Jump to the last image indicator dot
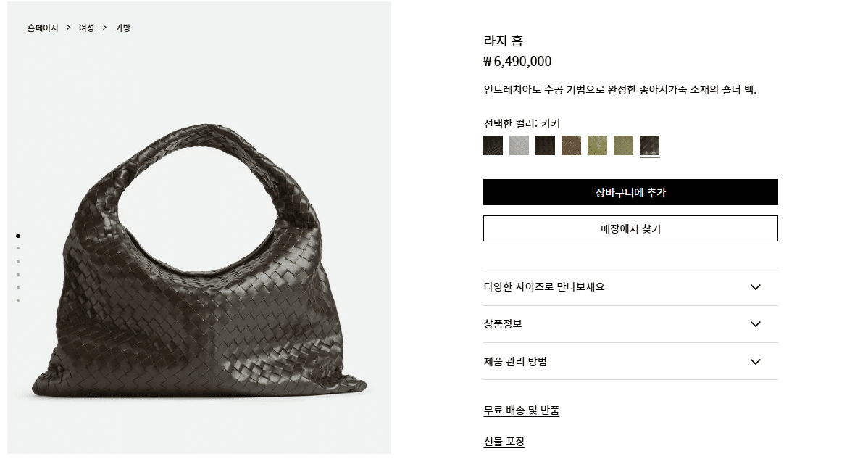 18,301
